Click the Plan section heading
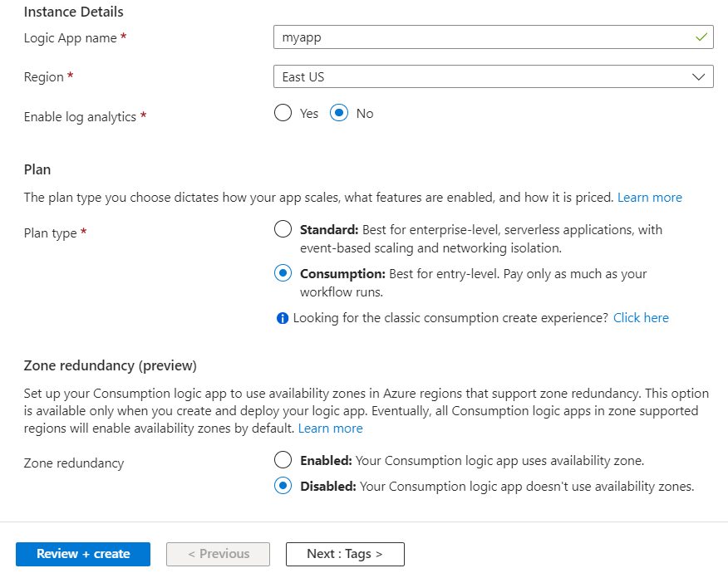 tap(37, 169)
